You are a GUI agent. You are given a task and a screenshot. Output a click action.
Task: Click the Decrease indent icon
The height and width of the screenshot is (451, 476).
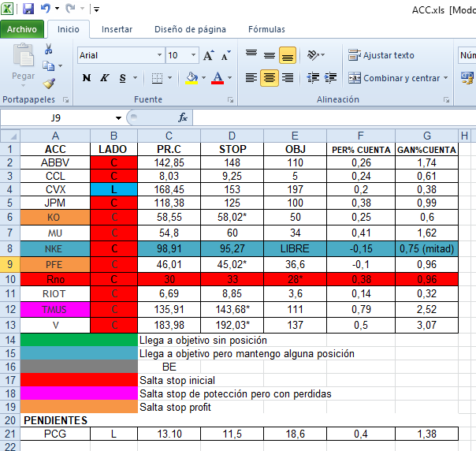click(x=313, y=78)
